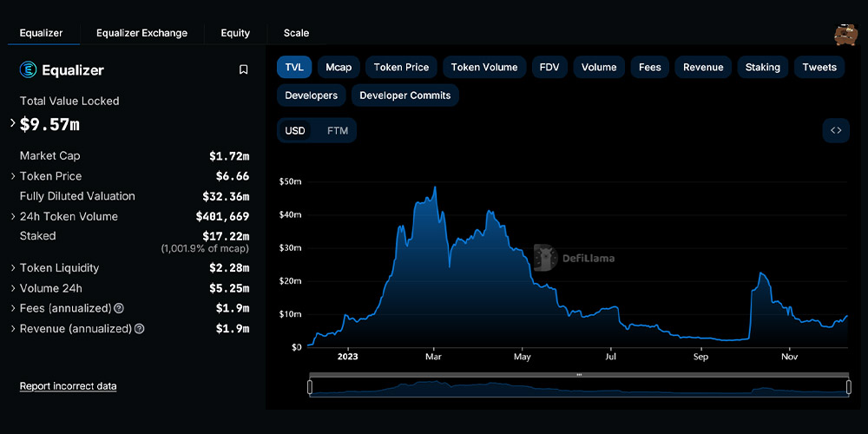Show Revenue annualized help tooltip icon
The height and width of the screenshot is (434, 868).
pyautogui.click(x=140, y=329)
